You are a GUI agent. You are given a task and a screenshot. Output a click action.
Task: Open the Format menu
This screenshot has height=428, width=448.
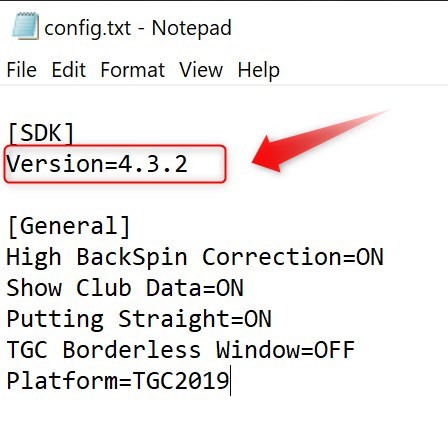pos(133,70)
